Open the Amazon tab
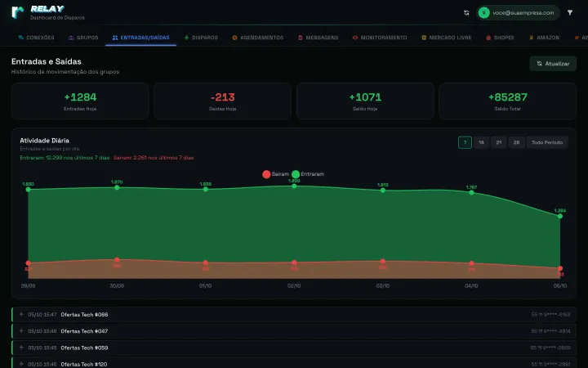This screenshot has height=368, width=588. (544, 38)
